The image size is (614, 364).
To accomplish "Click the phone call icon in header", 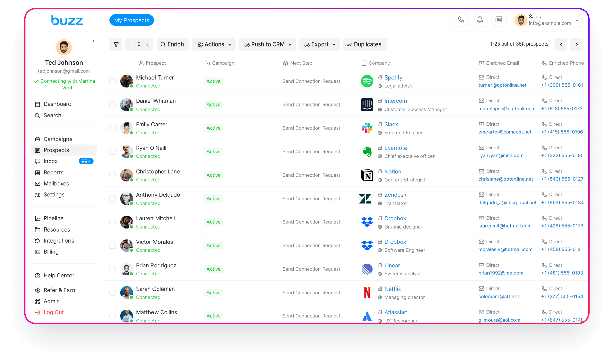I will point(461,20).
